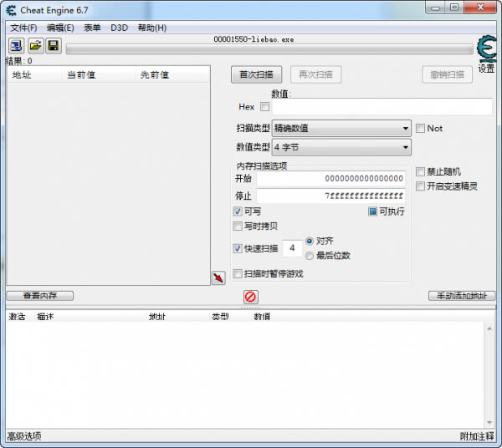
Task: Open 高级选项 in status bar
Action: point(24,436)
